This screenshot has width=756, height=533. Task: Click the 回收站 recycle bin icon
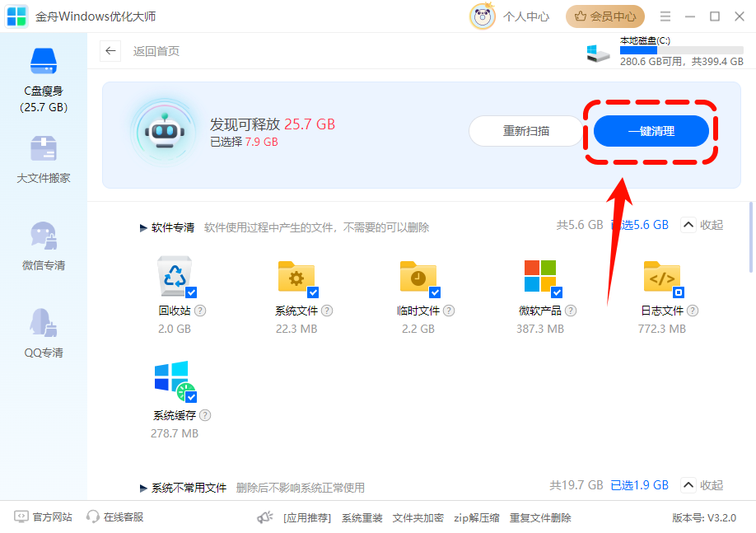(175, 275)
